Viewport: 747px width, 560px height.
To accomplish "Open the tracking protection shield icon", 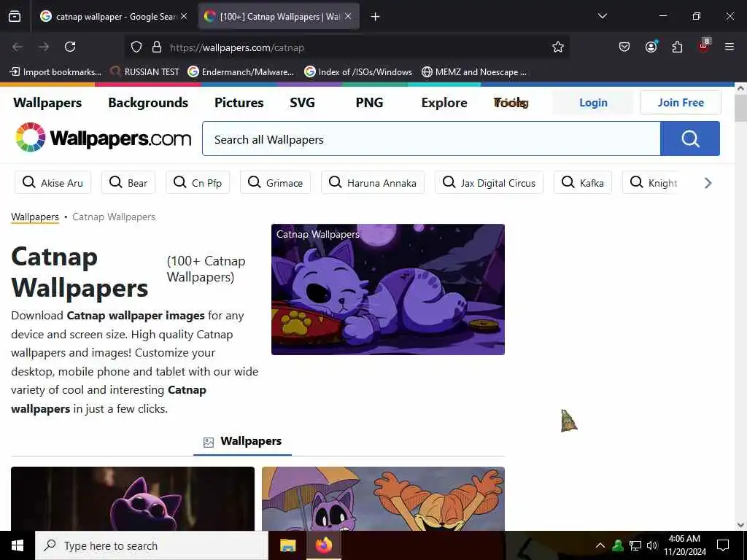I will [x=136, y=47].
